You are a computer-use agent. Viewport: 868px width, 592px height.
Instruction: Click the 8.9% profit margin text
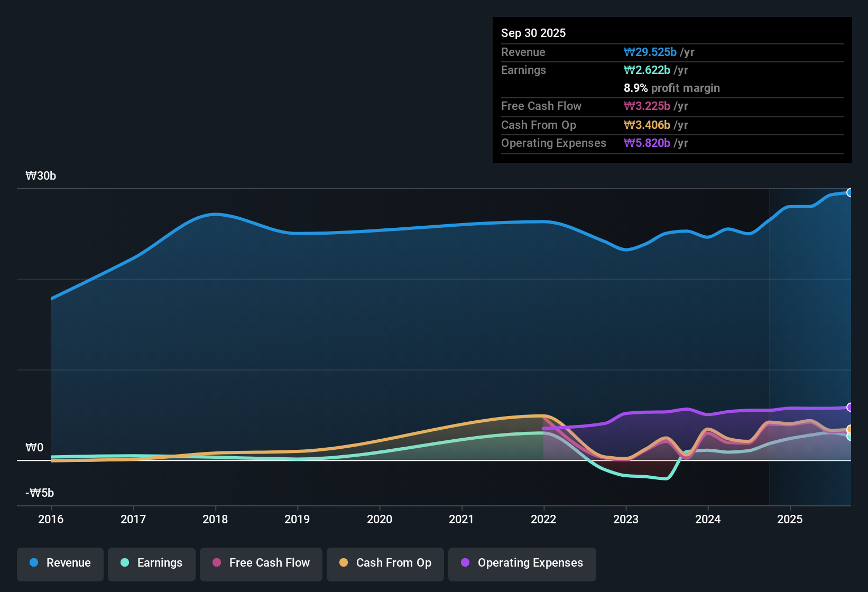point(672,88)
